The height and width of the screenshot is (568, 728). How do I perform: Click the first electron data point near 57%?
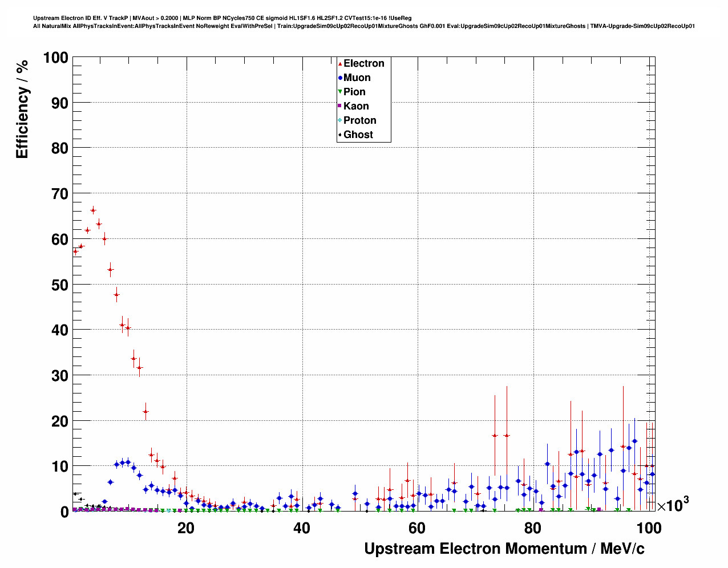[x=75, y=251]
